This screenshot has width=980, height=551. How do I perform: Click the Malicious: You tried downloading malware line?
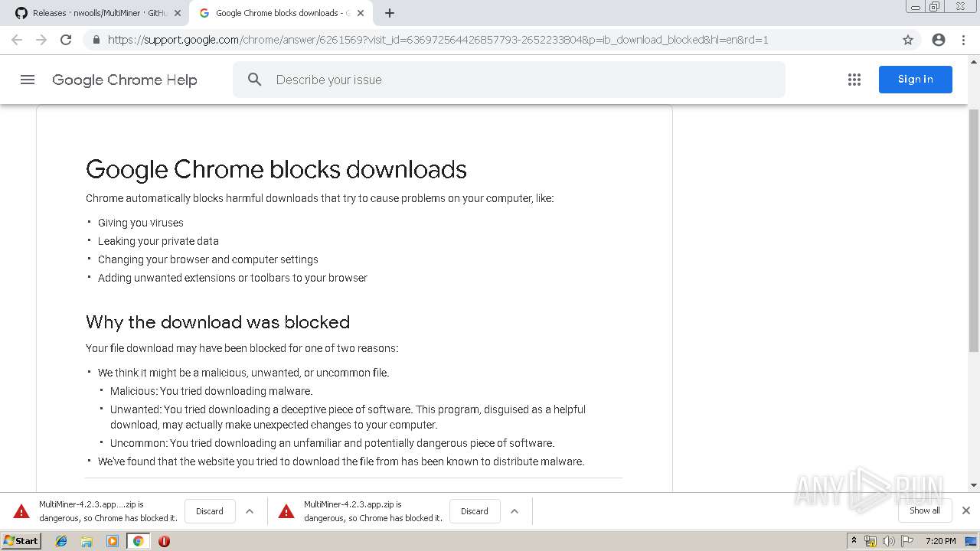tap(211, 391)
